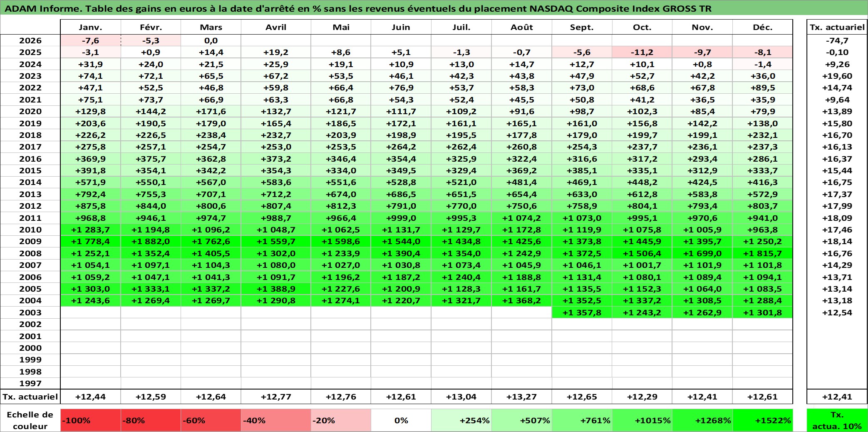The width and height of the screenshot is (868, 432).
Task: Select the +1 699,0 cell in November 2008
Action: click(x=702, y=253)
